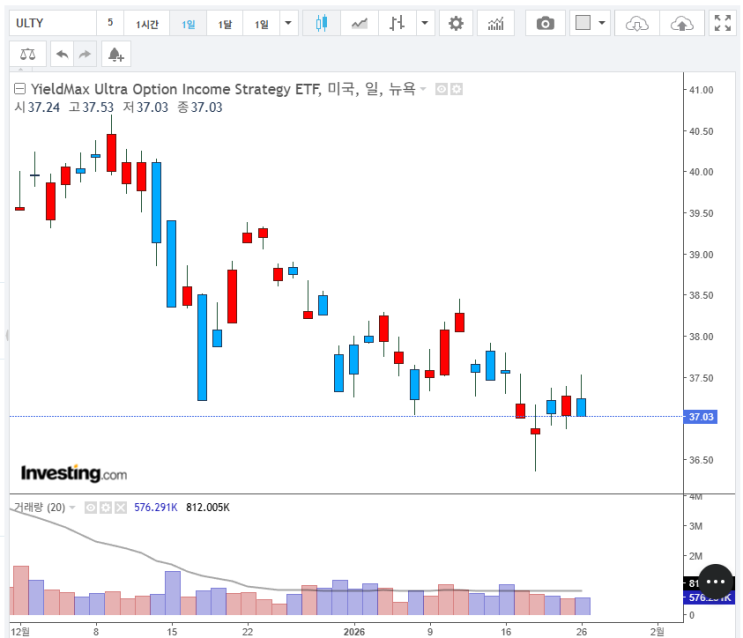743x638 pixels.
Task: Switch to line/area chart type icon
Action: pos(359,23)
